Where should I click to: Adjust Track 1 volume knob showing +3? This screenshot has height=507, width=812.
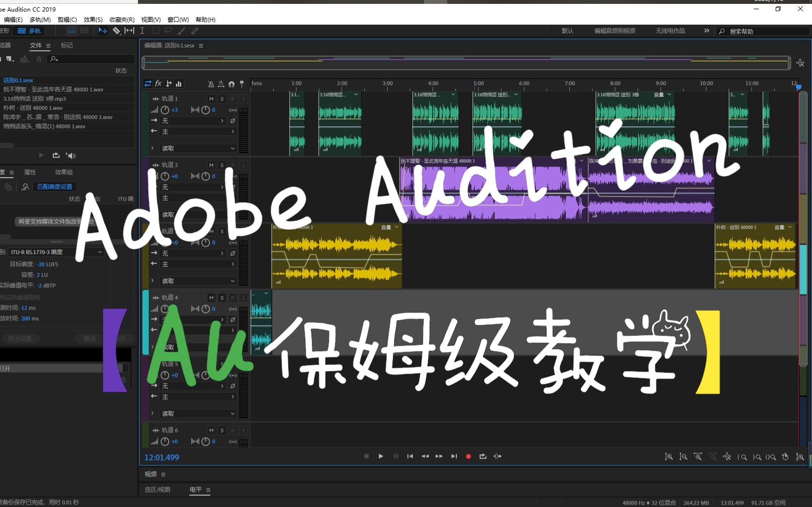coord(165,110)
